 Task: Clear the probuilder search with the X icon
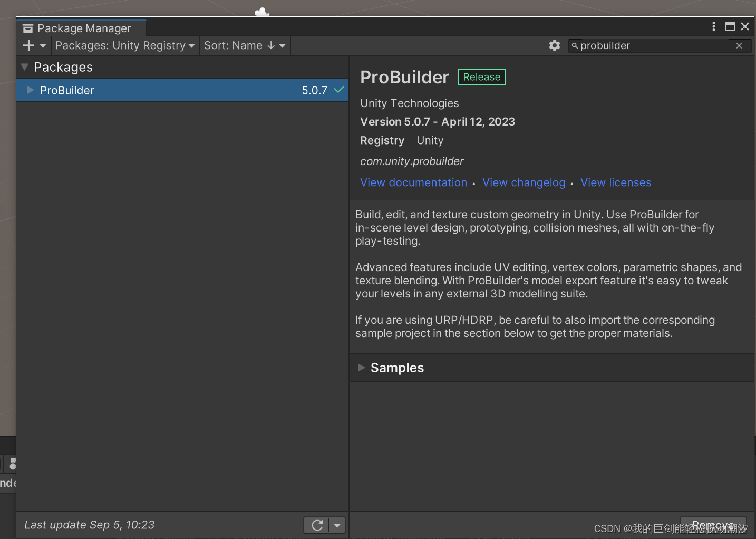(739, 45)
